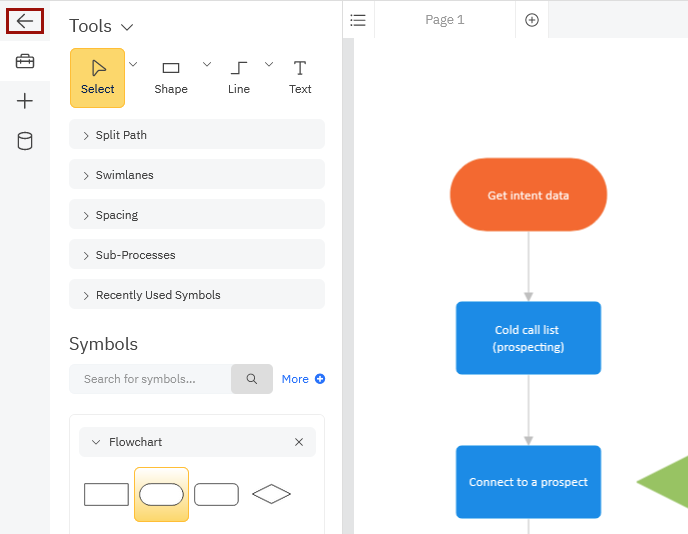Open the toolbox briefcase panel icon
Viewport: 688px width, 534px height.
point(25,62)
